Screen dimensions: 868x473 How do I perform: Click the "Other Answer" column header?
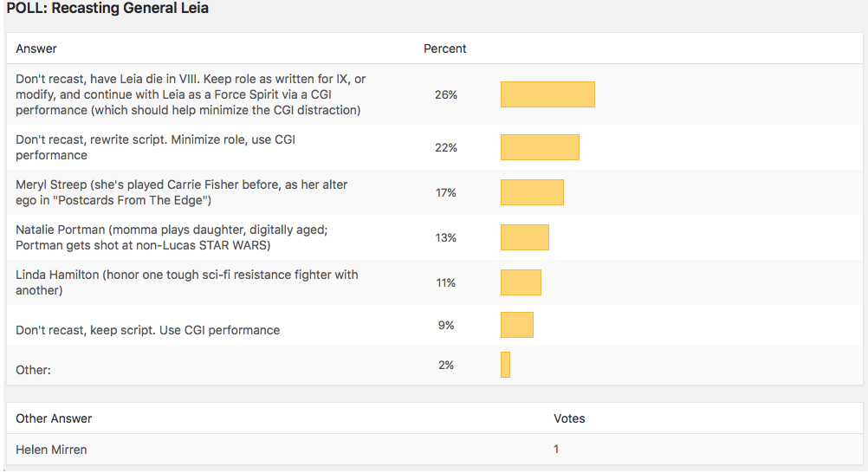(x=54, y=418)
